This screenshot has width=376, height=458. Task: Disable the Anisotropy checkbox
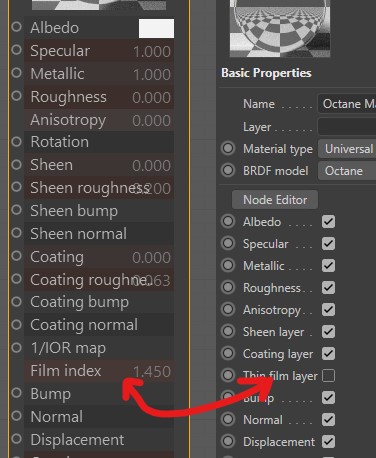point(328,310)
